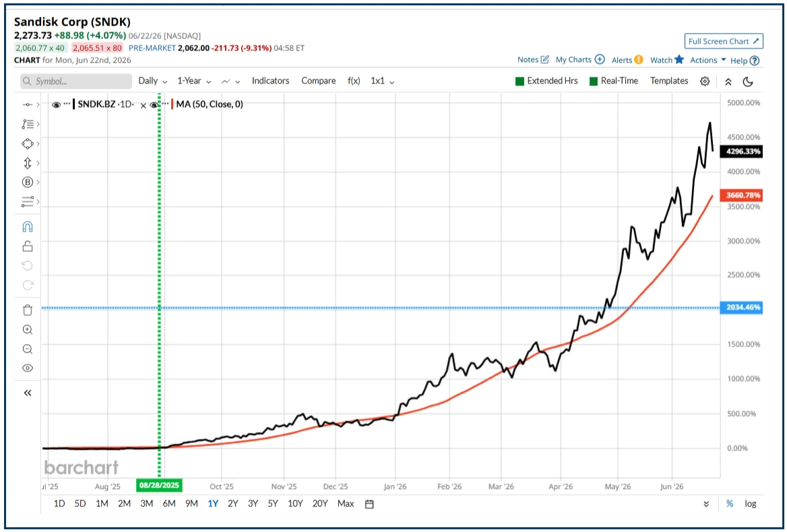Toggle percent scale mode
This screenshot has width=787, height=532.
coord(730,504)
